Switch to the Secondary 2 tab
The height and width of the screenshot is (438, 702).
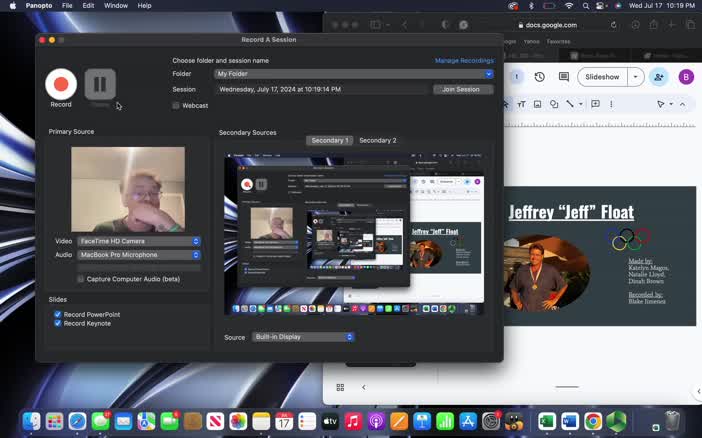click(377, 141)
